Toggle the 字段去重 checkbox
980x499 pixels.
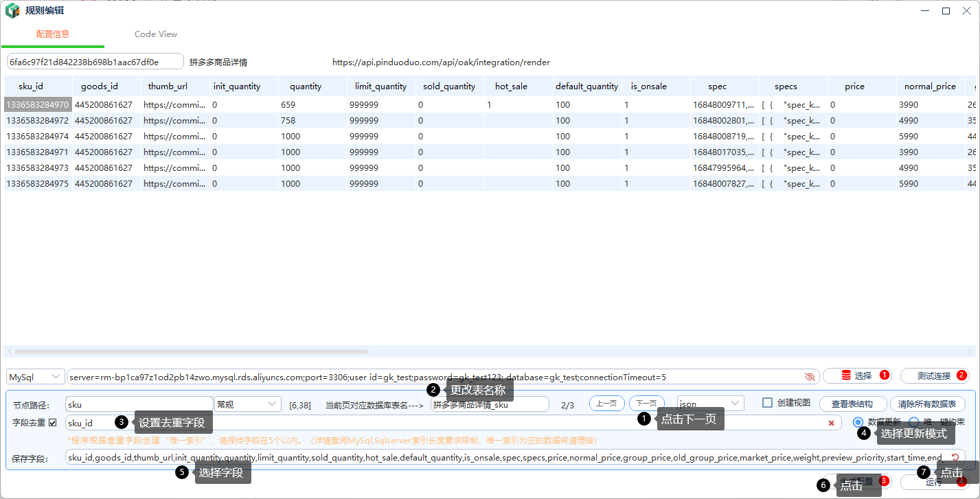[x=53, y=423]
